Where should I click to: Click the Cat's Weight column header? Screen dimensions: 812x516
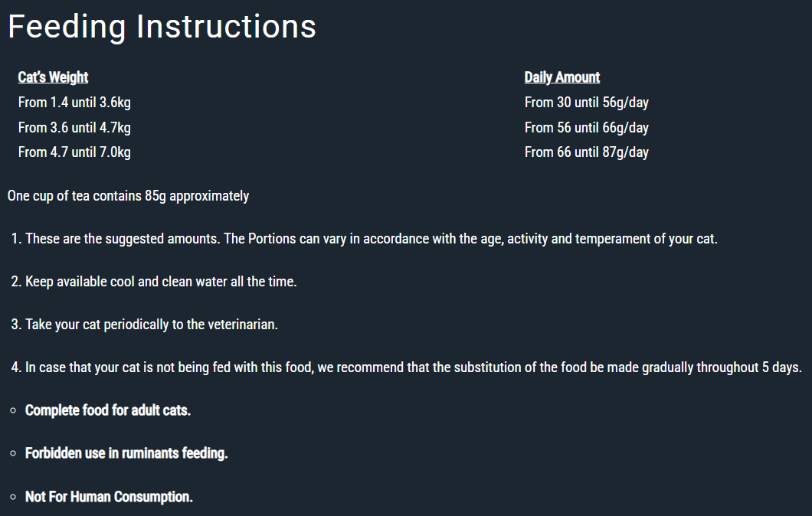coord(53,77)
